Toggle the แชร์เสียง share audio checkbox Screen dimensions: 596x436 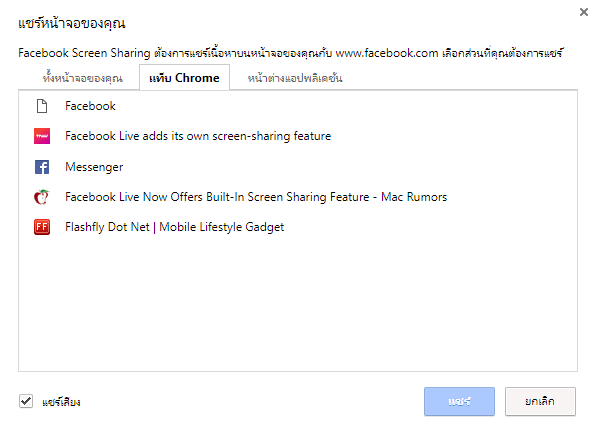pos(26,401)
